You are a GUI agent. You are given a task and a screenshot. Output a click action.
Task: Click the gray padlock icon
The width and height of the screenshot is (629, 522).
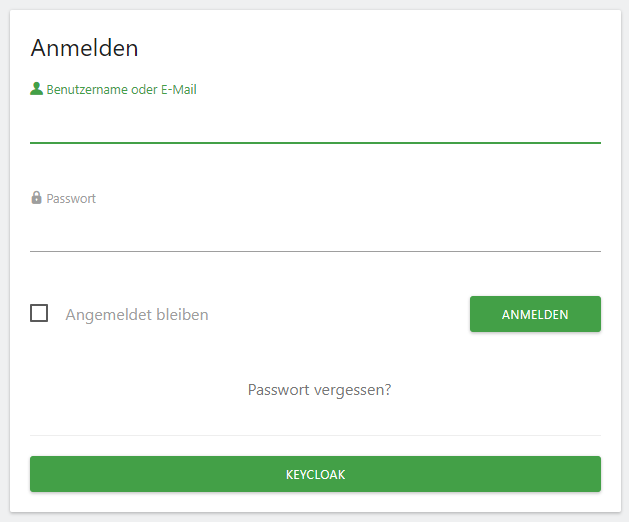(x=37, y=197)
